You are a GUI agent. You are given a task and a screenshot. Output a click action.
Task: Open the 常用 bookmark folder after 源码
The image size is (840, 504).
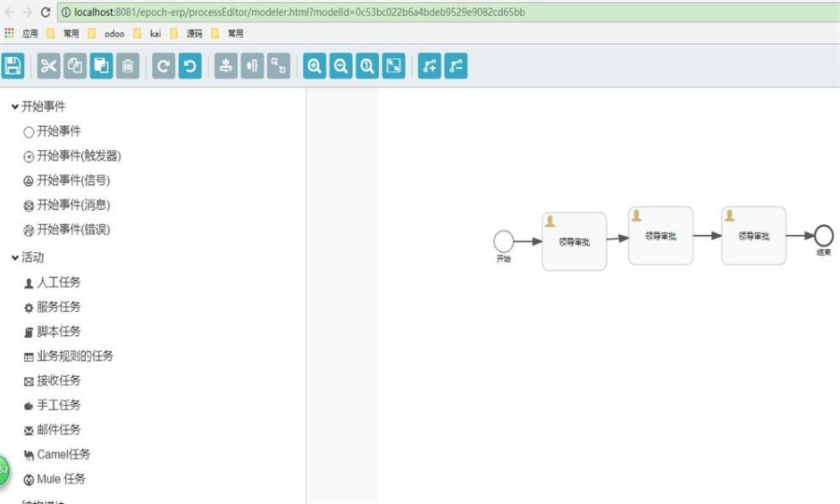[x=228, y=34]
